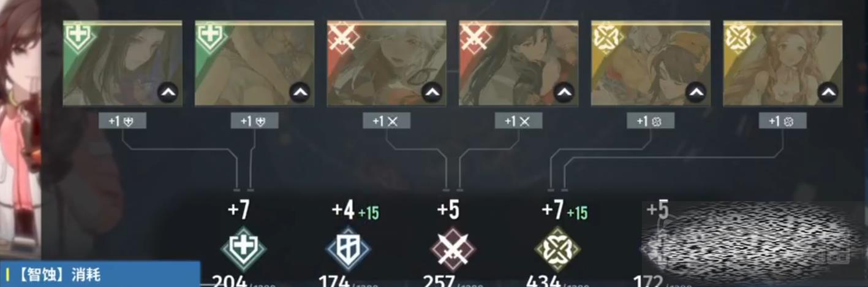This screenshot has width=868, height=287.
Task: Expand the fourth red card chevron
Action: [x=564, y=93]
